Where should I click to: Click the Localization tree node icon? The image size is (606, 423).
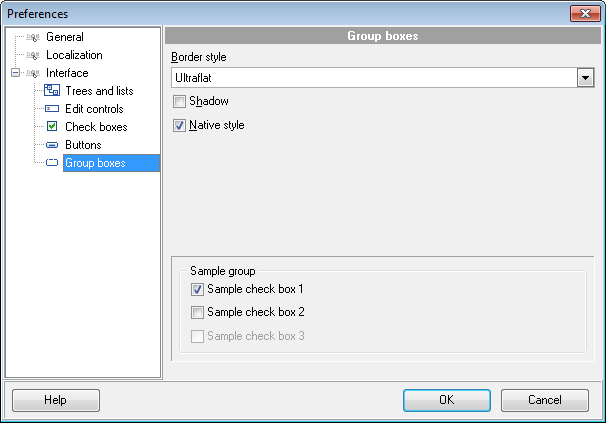(x=33, y=56)
